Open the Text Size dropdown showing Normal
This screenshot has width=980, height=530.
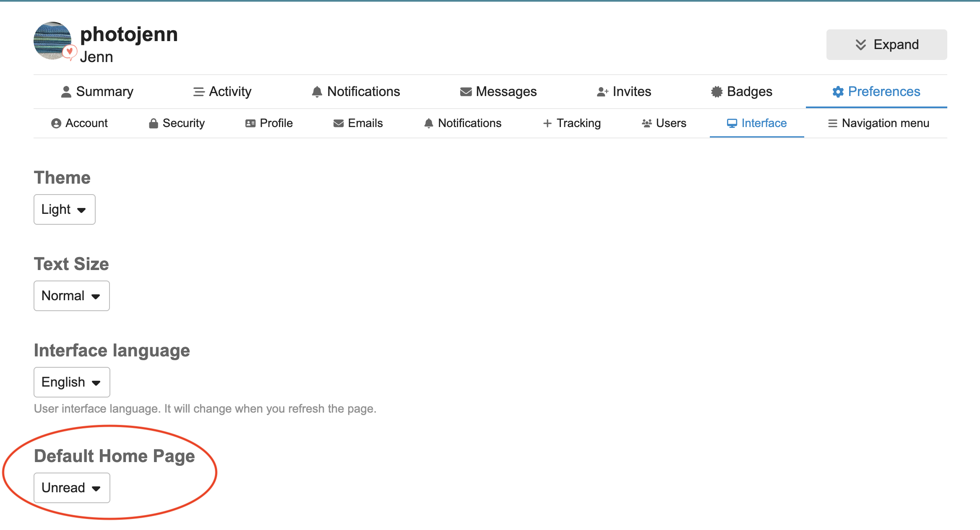click(71, 296)
